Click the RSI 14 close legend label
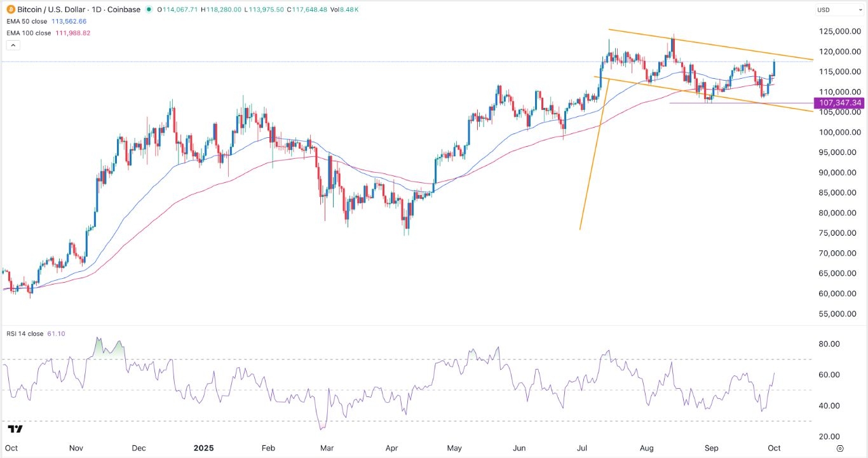868x458 pixels. [24, 333]
